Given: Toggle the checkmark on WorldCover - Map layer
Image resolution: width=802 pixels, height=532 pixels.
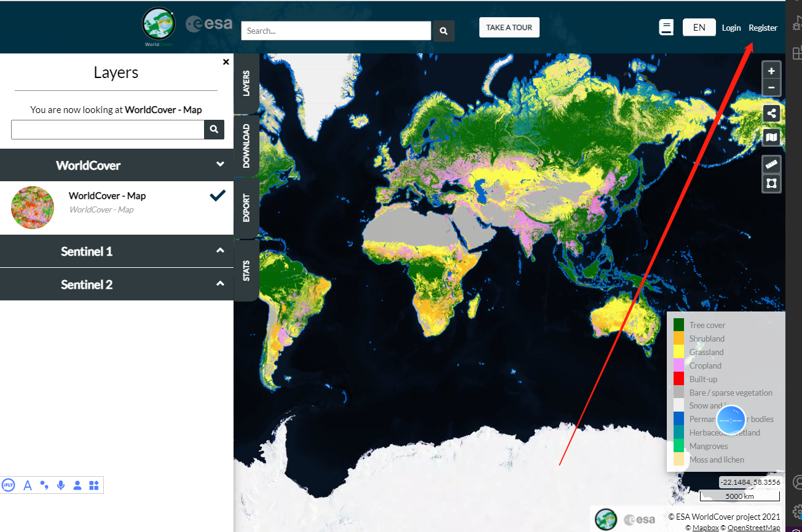Looking at the screenshot, I should pyautogui.click(x=217, y=195).
